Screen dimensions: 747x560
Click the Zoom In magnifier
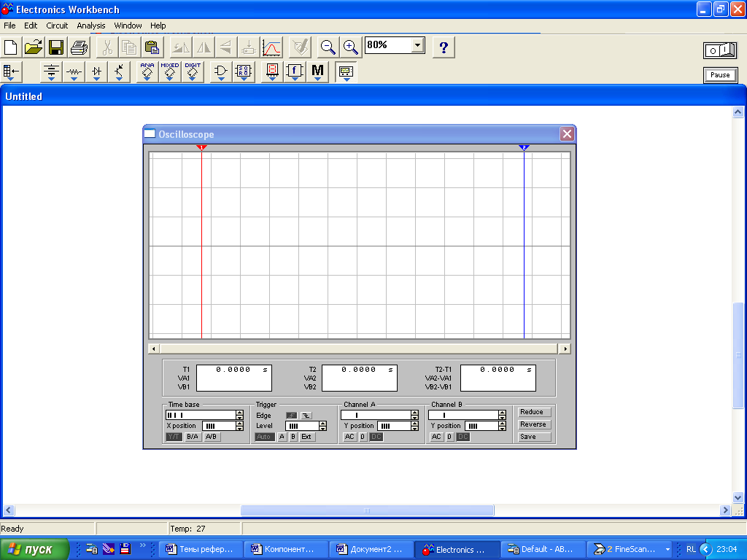(x=351, y=47)
